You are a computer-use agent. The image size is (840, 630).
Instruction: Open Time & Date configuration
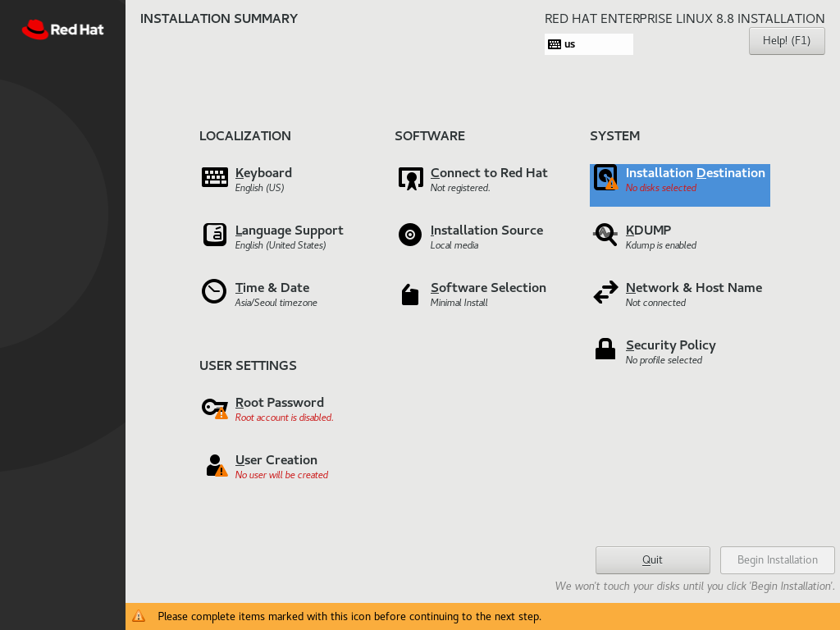(272, 288)
